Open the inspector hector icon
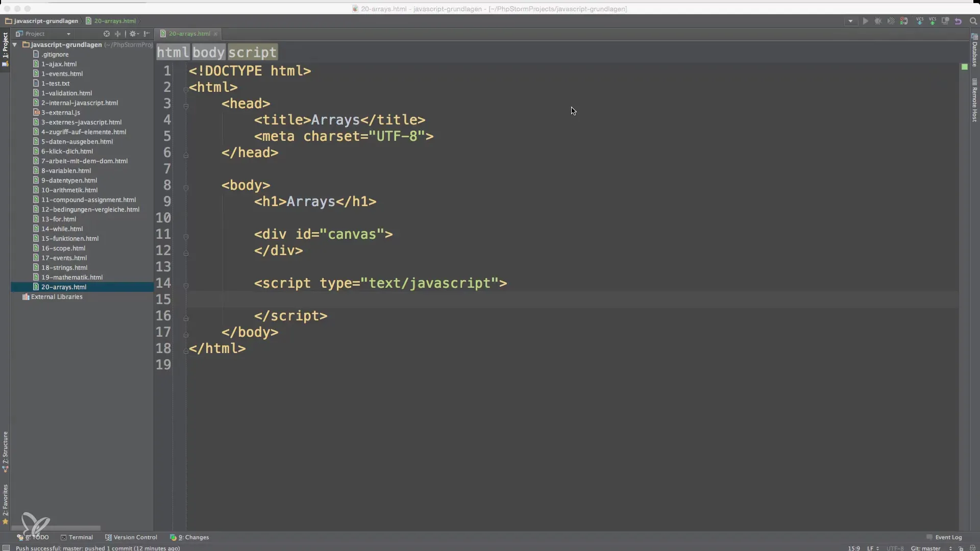 tap(972, 548)
